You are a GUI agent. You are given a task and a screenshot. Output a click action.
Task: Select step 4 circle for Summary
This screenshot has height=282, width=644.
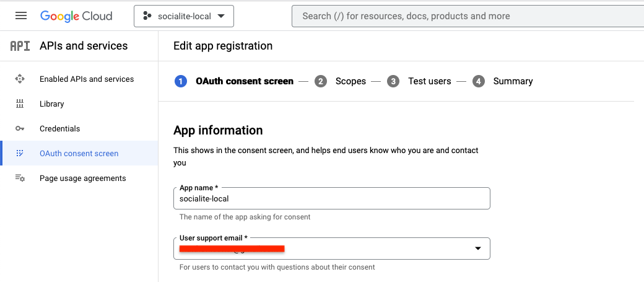(x=479, y=81)
